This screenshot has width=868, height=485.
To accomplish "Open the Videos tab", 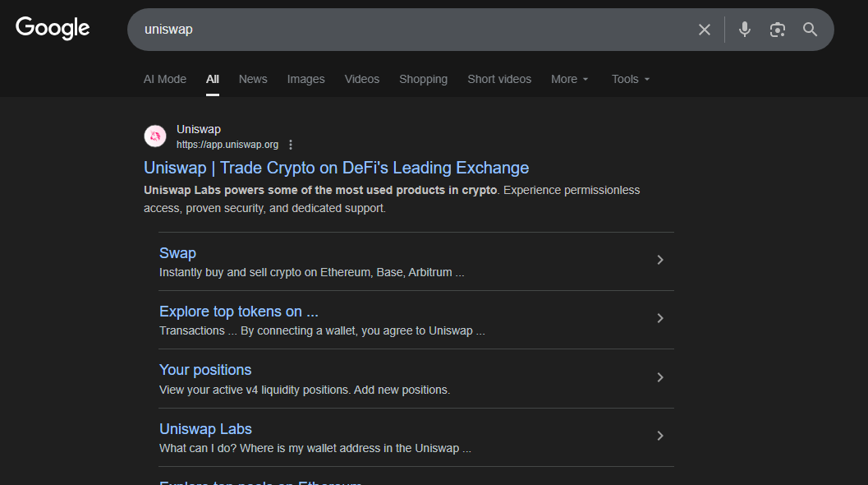I will tap(362, 79).
